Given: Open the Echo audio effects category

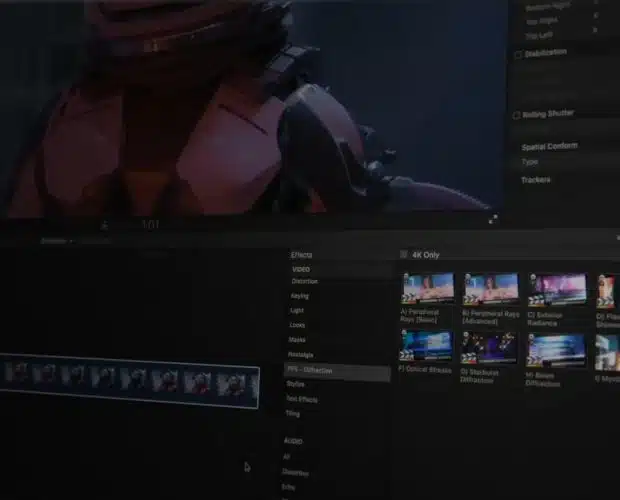Looking at the screenshot, I should (288, 487).
